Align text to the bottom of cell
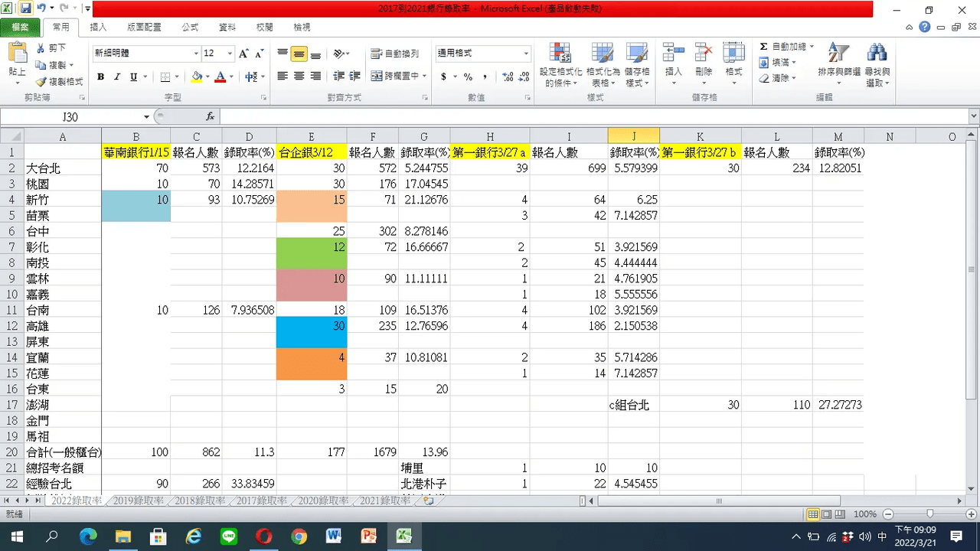 point(315,54)
